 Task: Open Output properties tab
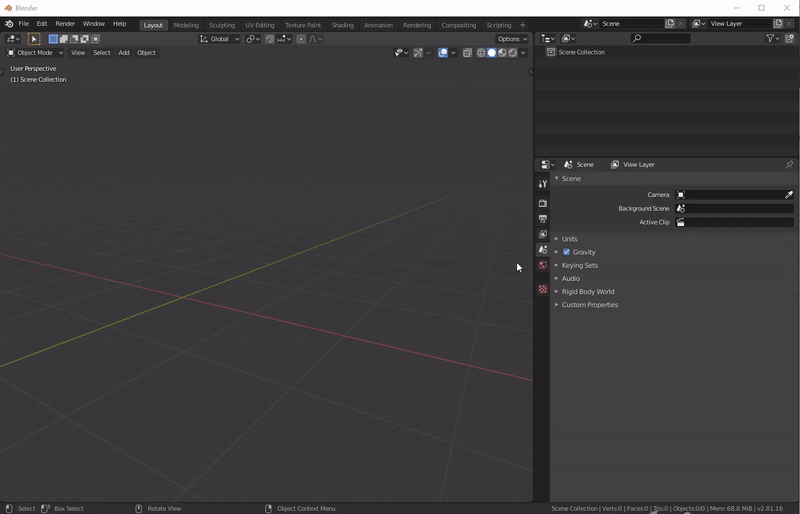click(x=543, y=218)
